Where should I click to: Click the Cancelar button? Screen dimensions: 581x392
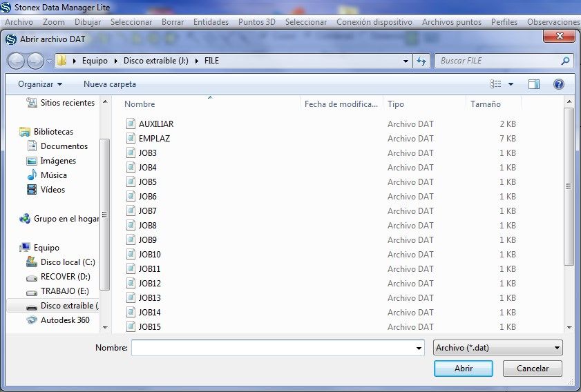click(533, 369)
